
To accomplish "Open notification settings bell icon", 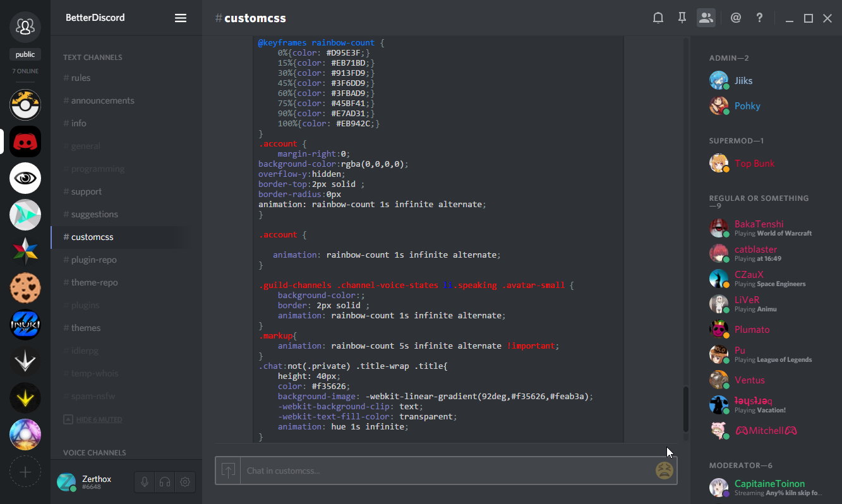I will 658,18.
